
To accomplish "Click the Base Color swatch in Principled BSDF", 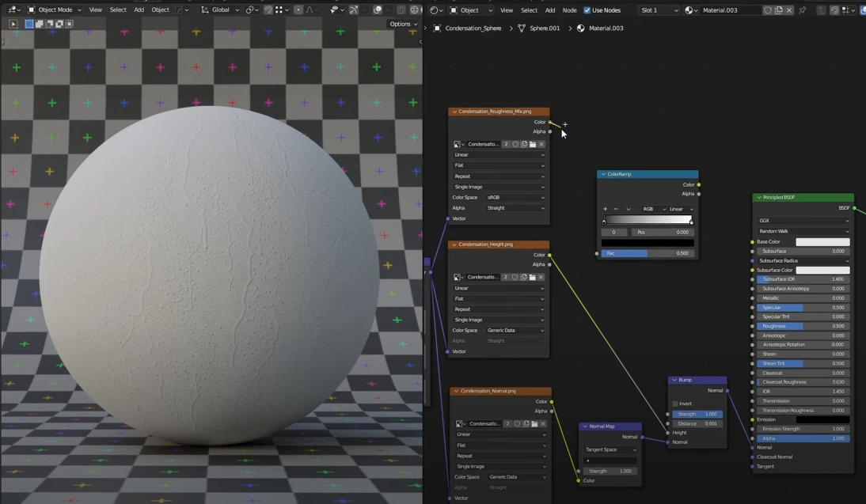I will pyautogui.click(x=822, y=242).
